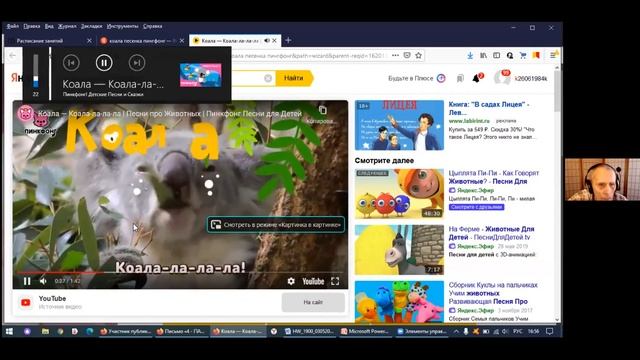Open the 'Инструменты' menu

pyautogui.click(x=122, y=26)
